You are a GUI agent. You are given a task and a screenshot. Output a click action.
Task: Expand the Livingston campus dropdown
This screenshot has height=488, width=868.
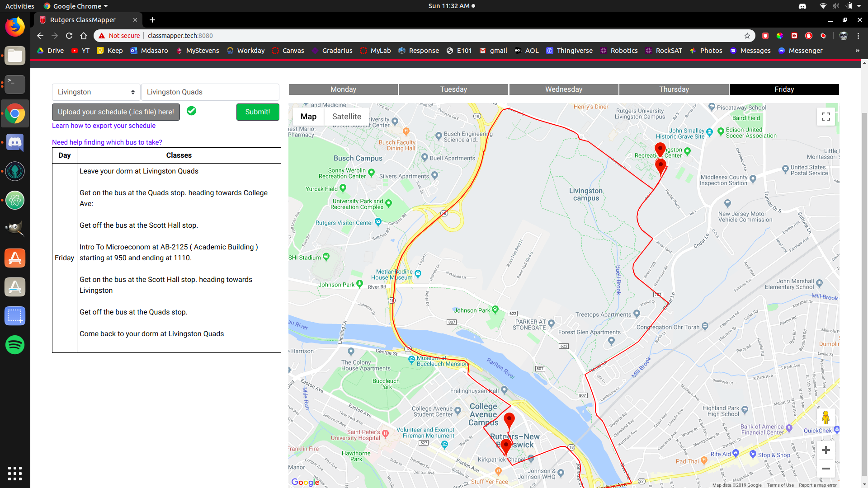[x=96, y=92]
